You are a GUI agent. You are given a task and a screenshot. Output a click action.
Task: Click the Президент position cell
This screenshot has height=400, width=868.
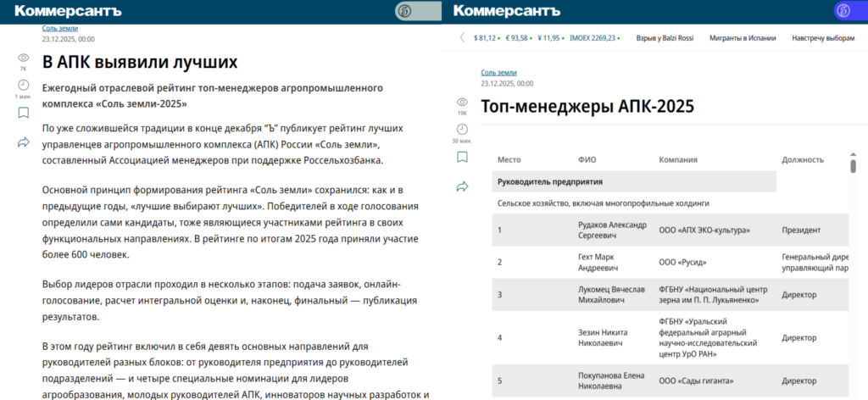point(801,231)
